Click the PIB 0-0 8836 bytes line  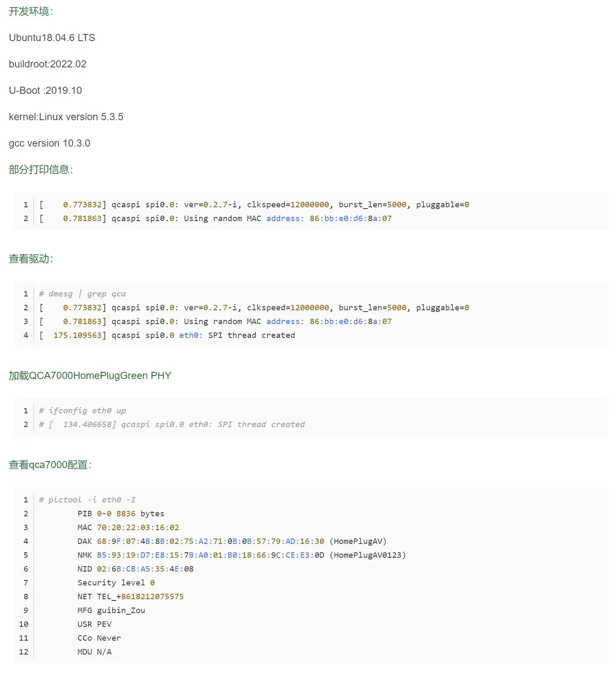point(121,514)
